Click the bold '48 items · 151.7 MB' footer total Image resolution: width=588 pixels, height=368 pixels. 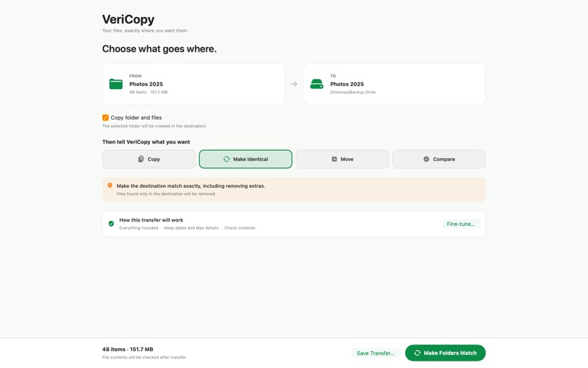pyautogui.click(x=127, y=349)
